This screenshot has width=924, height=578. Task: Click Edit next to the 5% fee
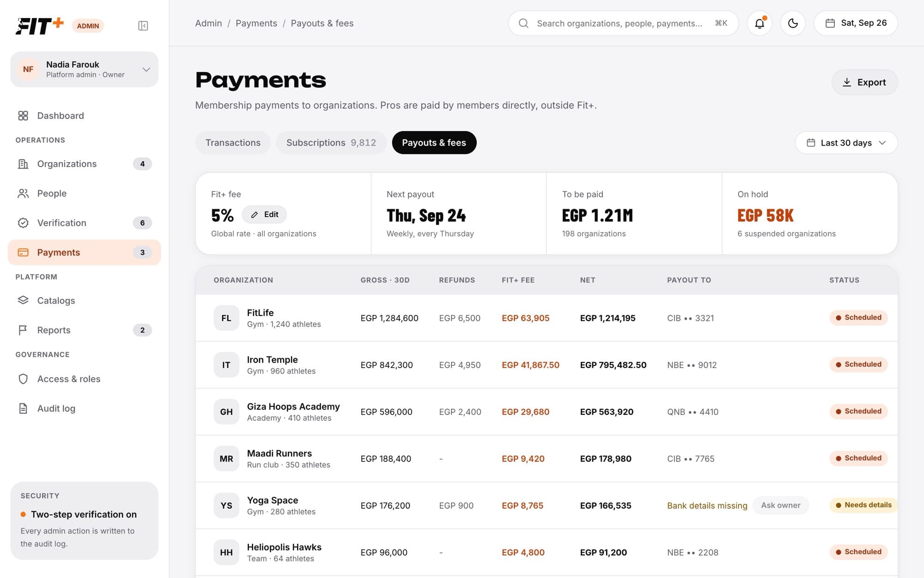point(264,215)
